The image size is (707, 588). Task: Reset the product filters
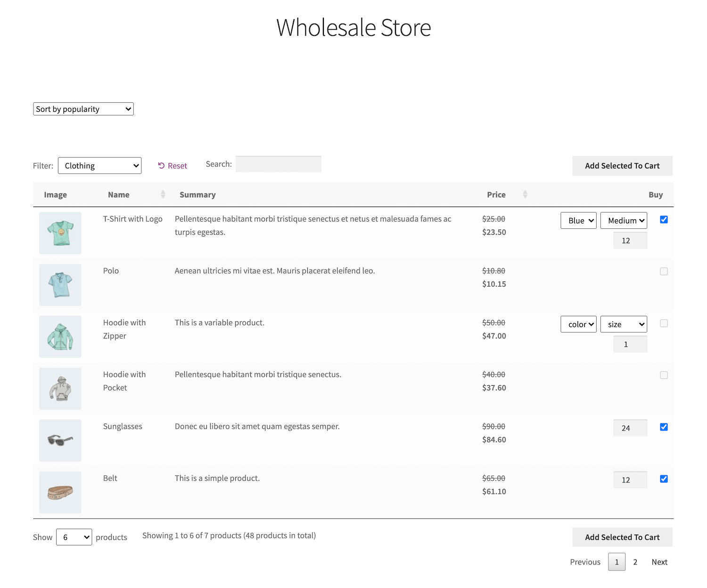[173, 166]
